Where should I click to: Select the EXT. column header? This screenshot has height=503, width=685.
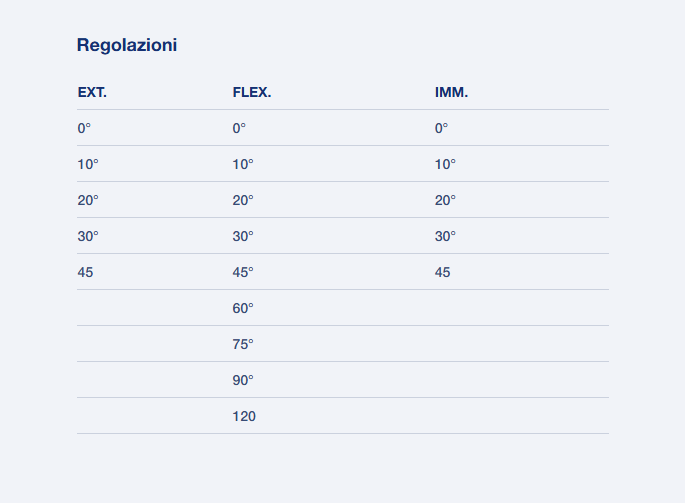92,93
